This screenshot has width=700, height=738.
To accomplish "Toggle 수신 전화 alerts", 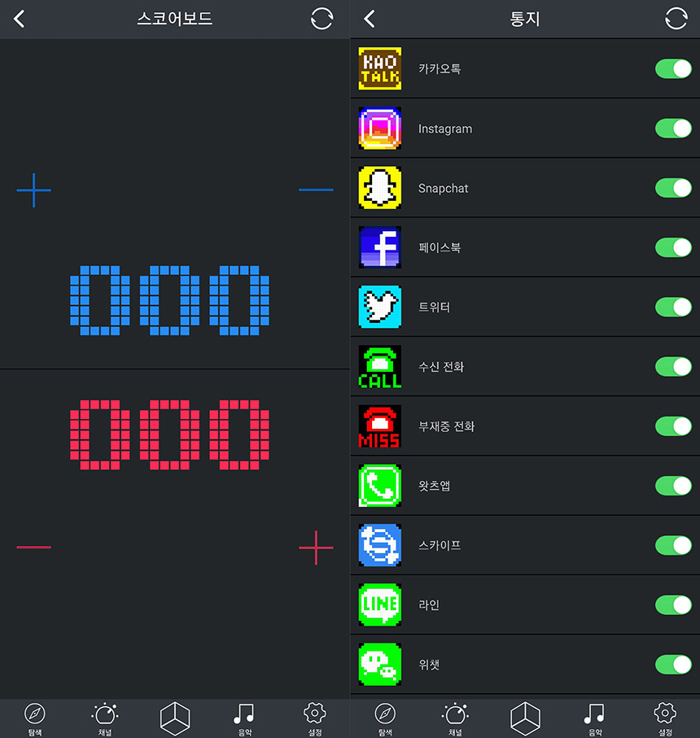I will coord(673,367).
